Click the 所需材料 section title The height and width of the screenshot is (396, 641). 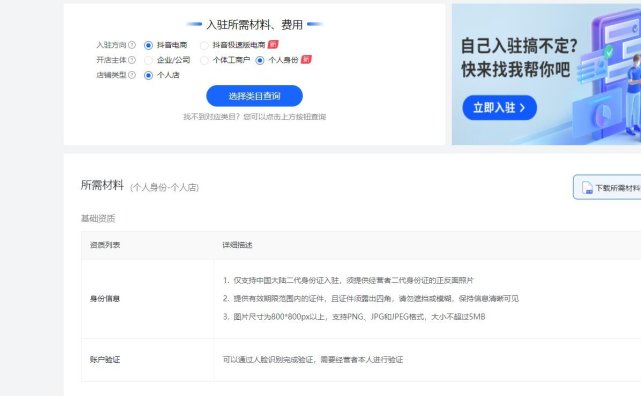pyautogui.click(x=102, y=185)
